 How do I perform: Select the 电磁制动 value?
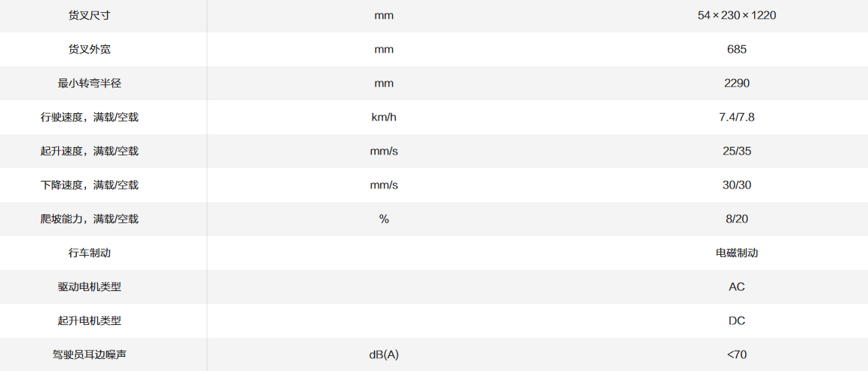point(736,253)
